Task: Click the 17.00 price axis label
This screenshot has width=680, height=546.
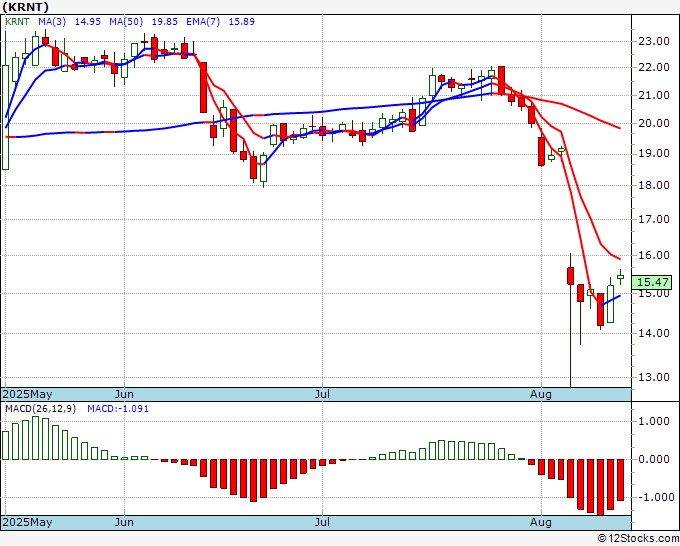Action: click(654, 219)
